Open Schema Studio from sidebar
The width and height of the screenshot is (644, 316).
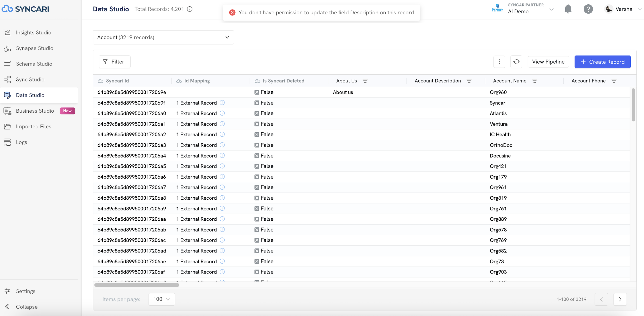(34, 64)
